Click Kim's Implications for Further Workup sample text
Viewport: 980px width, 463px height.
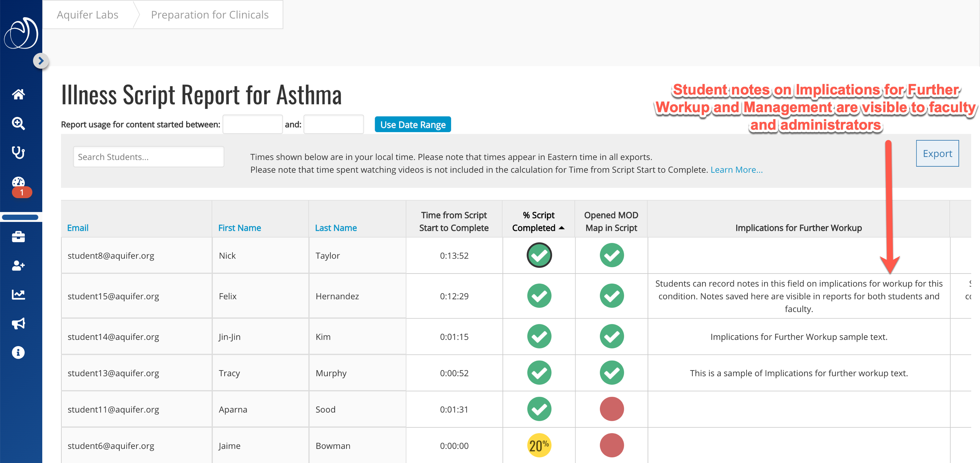(x=798, y=337)
